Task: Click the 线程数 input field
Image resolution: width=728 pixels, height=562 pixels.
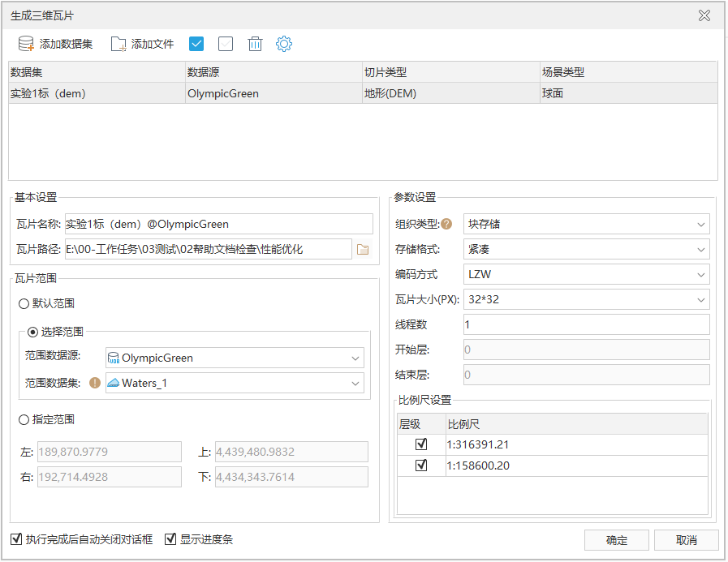Action: 586,324
